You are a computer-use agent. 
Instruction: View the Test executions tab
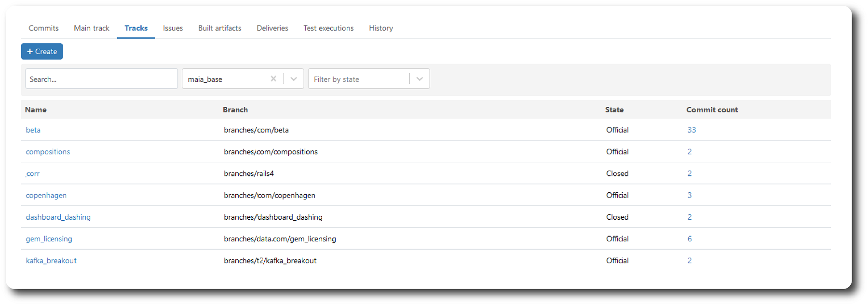click(x=328, y=28)
